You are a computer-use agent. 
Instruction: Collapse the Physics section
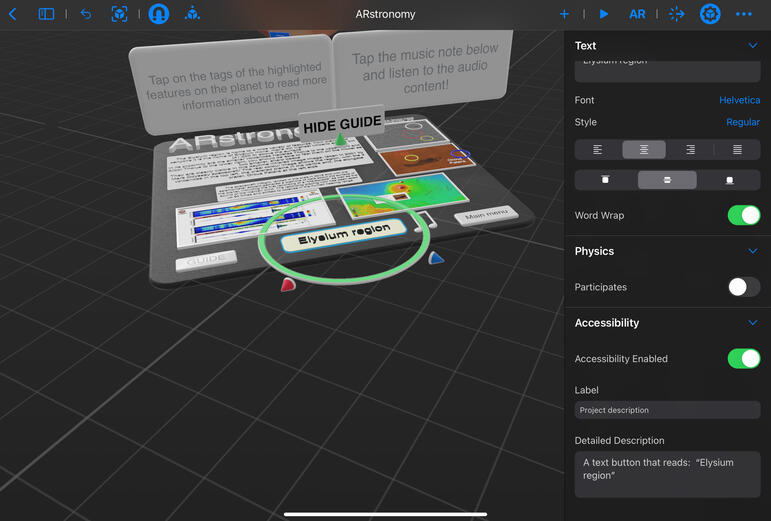click(752, 251)
